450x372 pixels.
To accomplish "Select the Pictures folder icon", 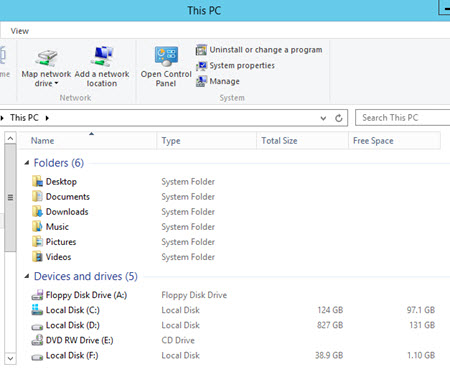I will click(x=37, y=241).
